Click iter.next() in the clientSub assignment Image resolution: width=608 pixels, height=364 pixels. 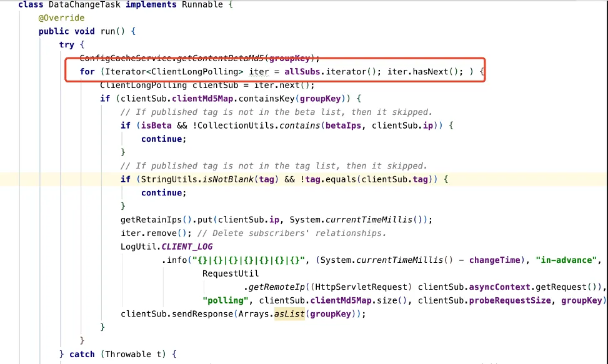click(282, 85)
